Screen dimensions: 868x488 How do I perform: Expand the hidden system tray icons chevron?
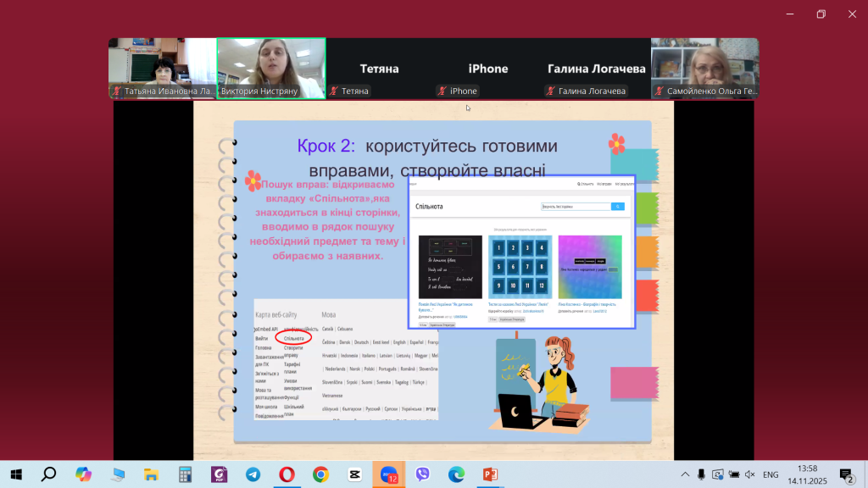(x=685, y=474)
